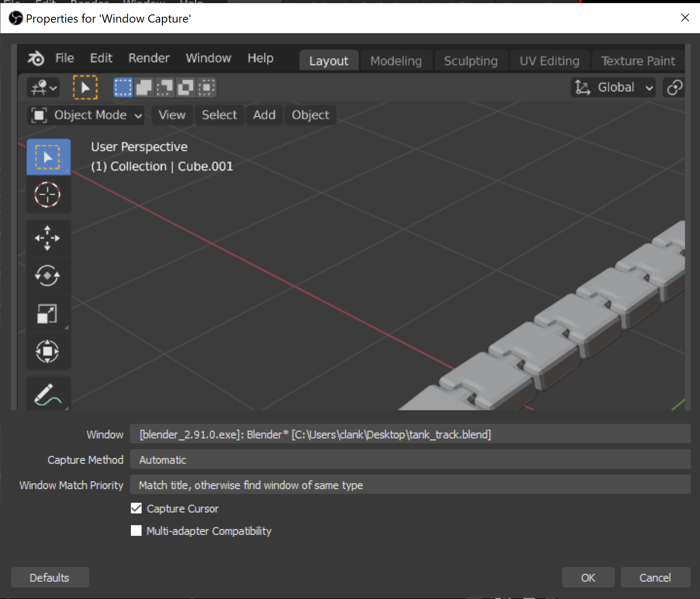Open Blender's Help menu
Viewport: 700px width, 599px height.
(x=261, y=58)
